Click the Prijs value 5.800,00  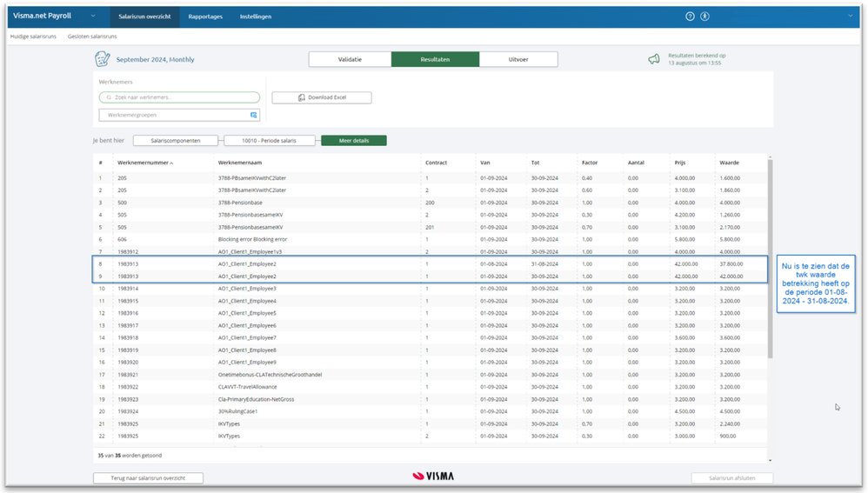pos(684,240)
